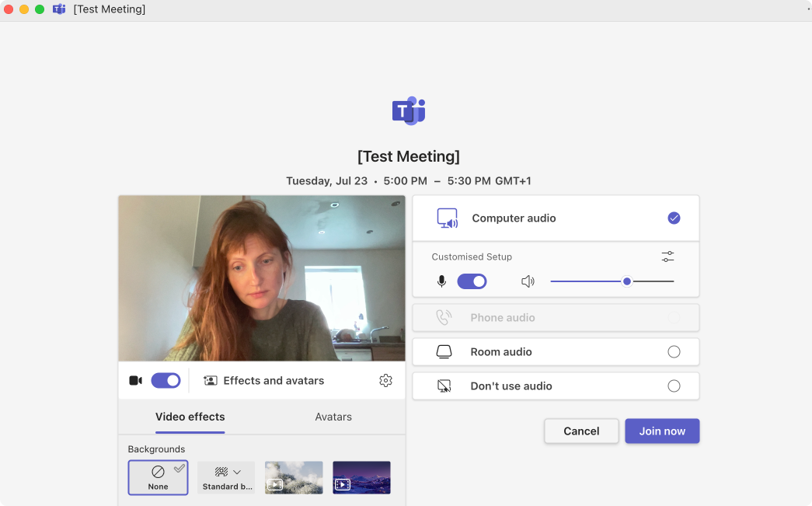Click the None background circle-slash icon

(x=158, y=472)
